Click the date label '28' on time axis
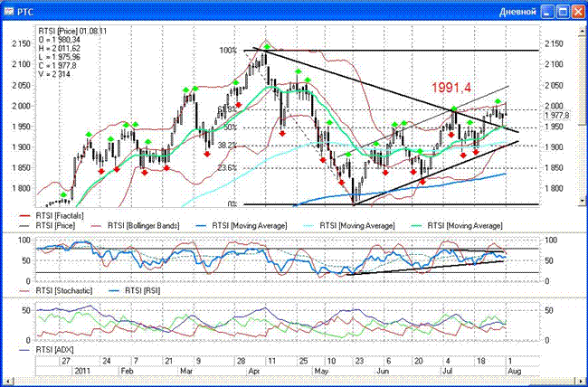Viewport: 588px width, 387px height. click(x=241, y=361)
